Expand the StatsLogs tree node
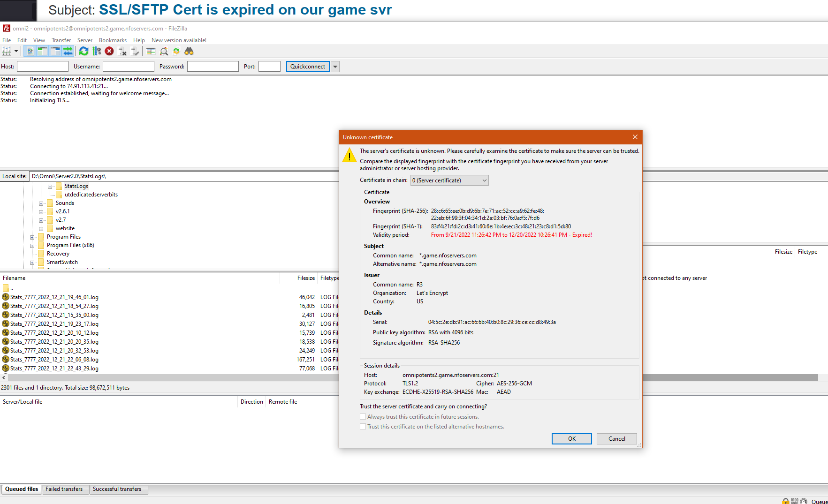Image resolution: width=828 pixels, height=504 pixels. point(50,187)
